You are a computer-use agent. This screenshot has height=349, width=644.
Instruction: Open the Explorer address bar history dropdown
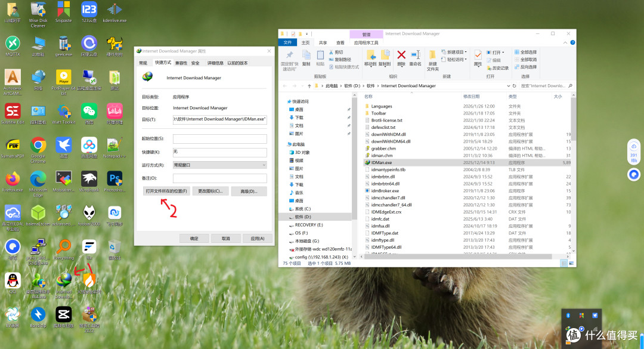[509, 86]
